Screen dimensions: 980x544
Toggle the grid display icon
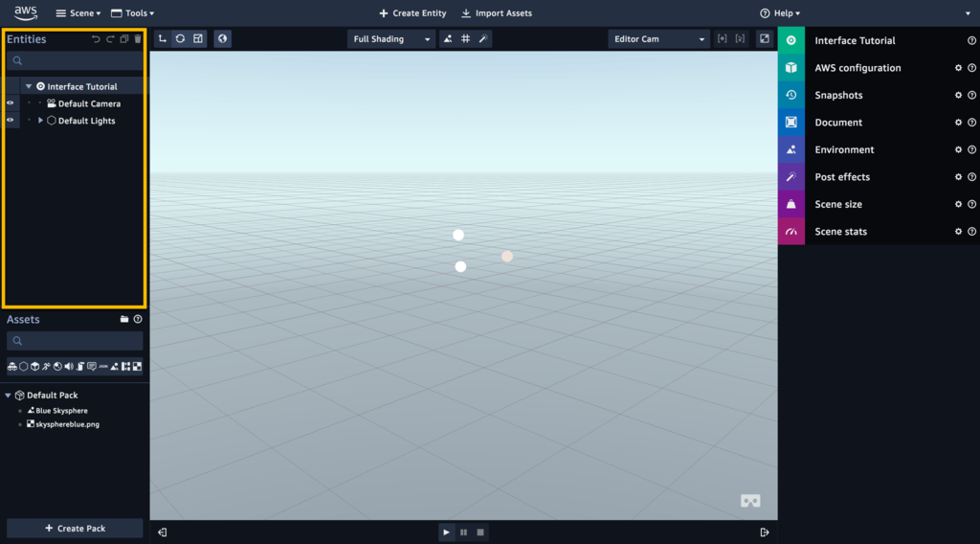click(x=466, y=38)
